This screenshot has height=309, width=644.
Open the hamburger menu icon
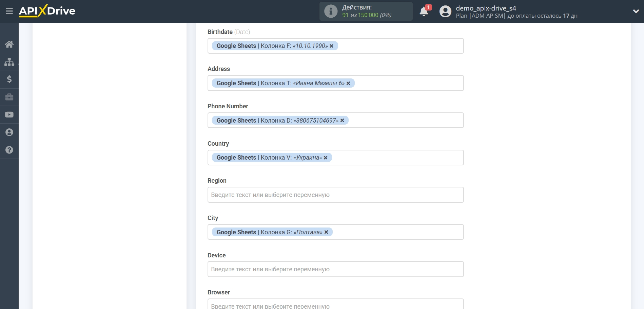pos(9,11)
